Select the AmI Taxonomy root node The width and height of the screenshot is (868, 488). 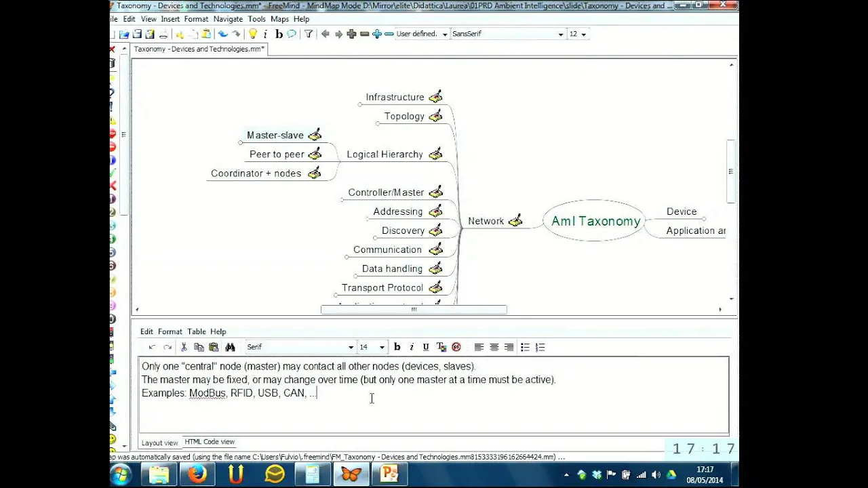tap(595, 221)
